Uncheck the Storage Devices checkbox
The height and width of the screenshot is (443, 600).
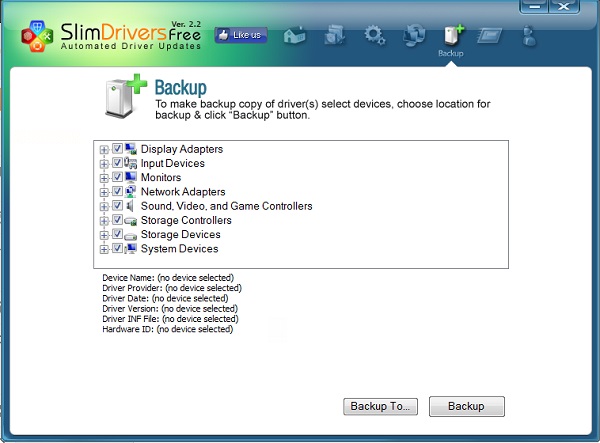tap(117, 234)
